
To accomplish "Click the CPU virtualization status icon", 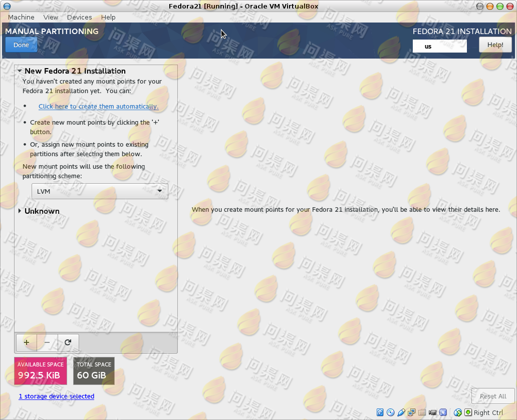I will point(443,412).
